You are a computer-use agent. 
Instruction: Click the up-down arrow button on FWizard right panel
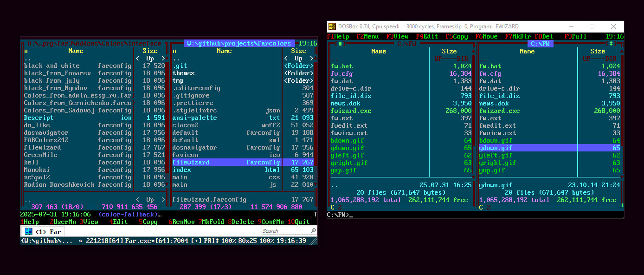click(611, 44)
